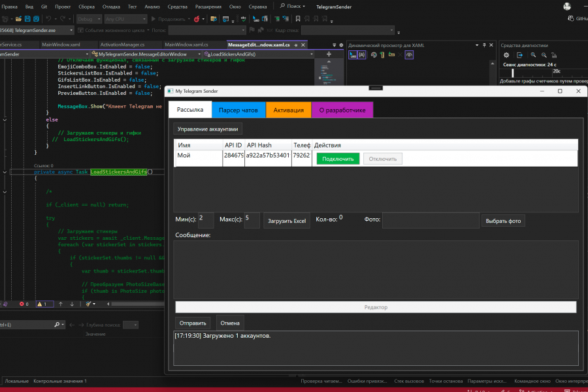Click the ruler icon in XAML Live Preview
This screenshot has width=588, height=392.
(x=382, y=55)
